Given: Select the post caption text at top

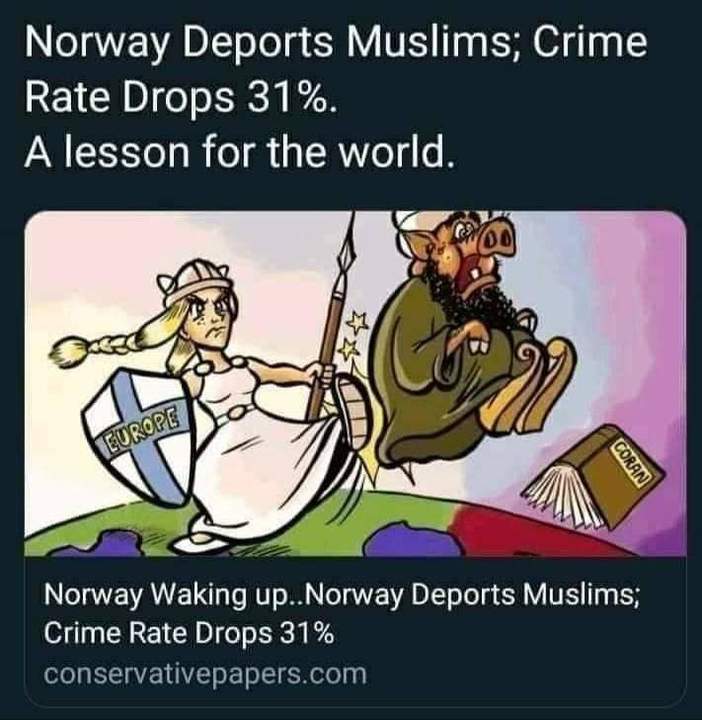Looking at the screenshot, I should [336, 97].
